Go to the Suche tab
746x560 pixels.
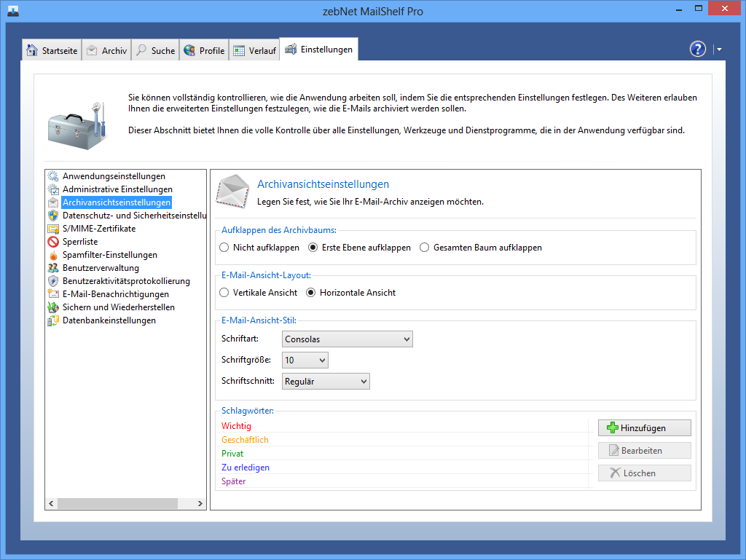(x=155, y=50)
